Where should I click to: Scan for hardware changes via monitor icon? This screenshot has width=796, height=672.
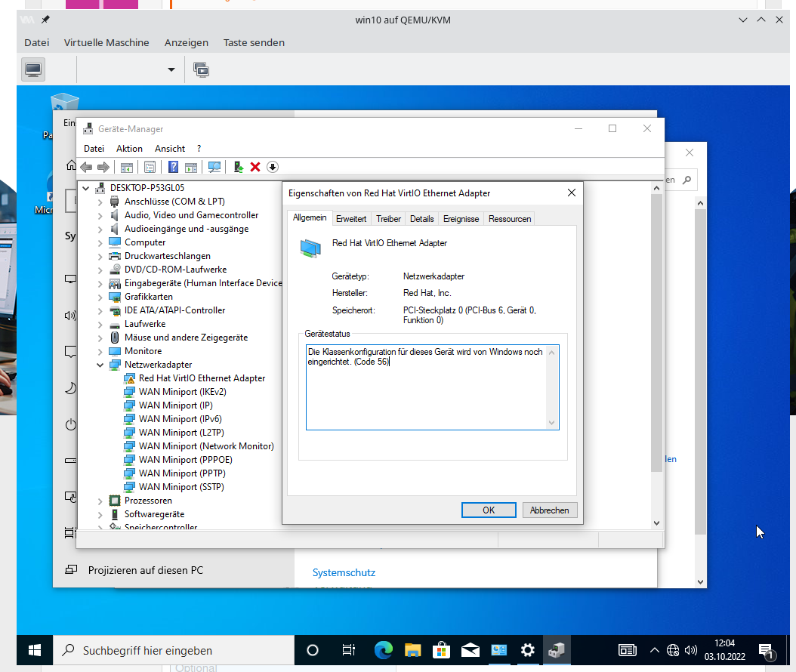214,167
